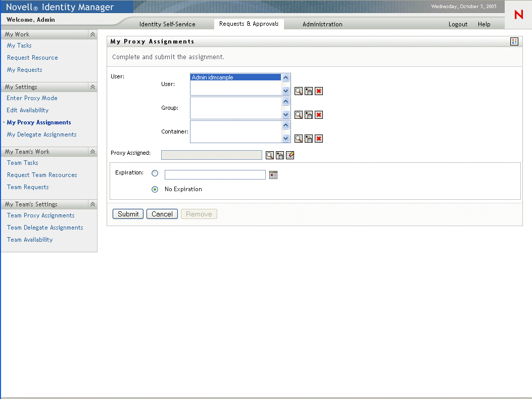Click the edit pencil icon for Proxy Assigned
The image size is (532, 399).
tap(290, 155)
